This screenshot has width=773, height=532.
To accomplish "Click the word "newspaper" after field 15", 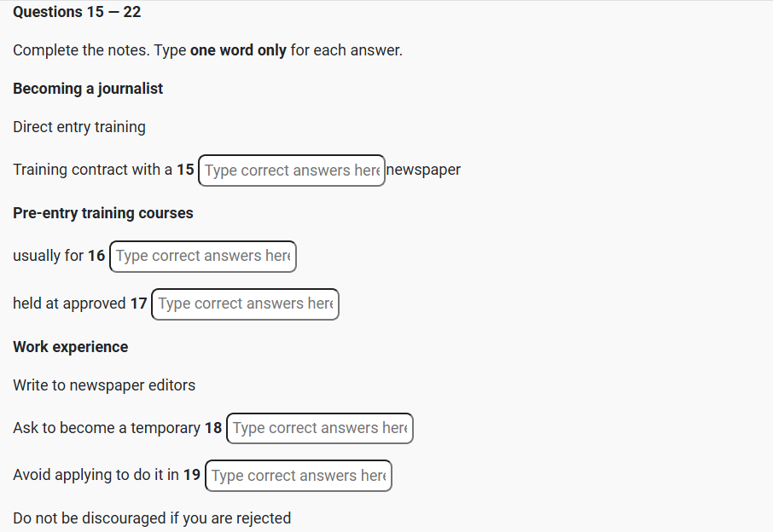I will click(424, 170).
